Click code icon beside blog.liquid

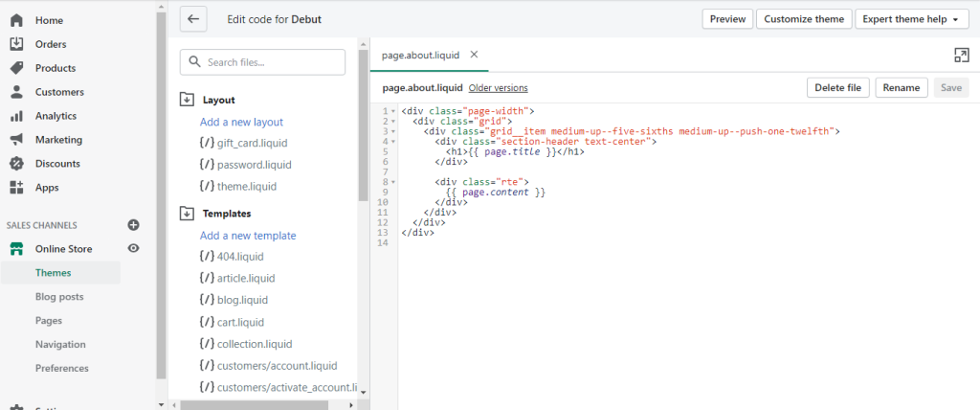pyautogui.click(x=207, y=300)
